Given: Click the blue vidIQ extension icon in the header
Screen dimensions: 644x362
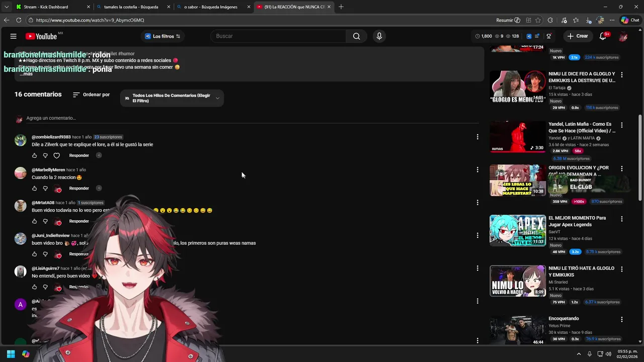Looking at the screenshot, I should coord(529,36).
